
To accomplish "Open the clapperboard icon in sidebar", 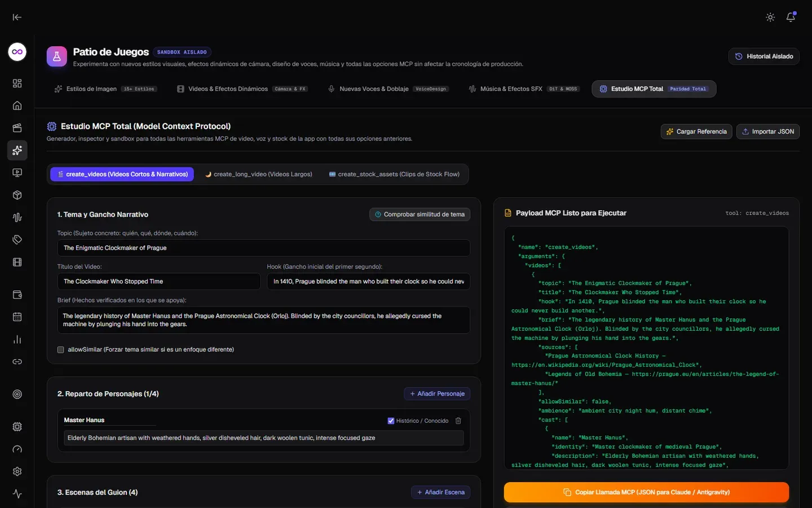I will tap(17, 128).
